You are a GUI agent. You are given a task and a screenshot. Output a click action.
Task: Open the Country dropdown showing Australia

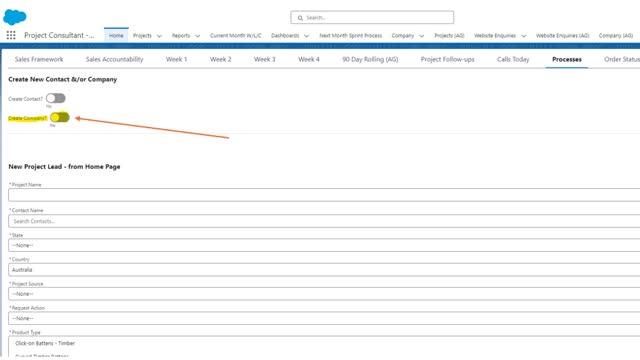324,270
